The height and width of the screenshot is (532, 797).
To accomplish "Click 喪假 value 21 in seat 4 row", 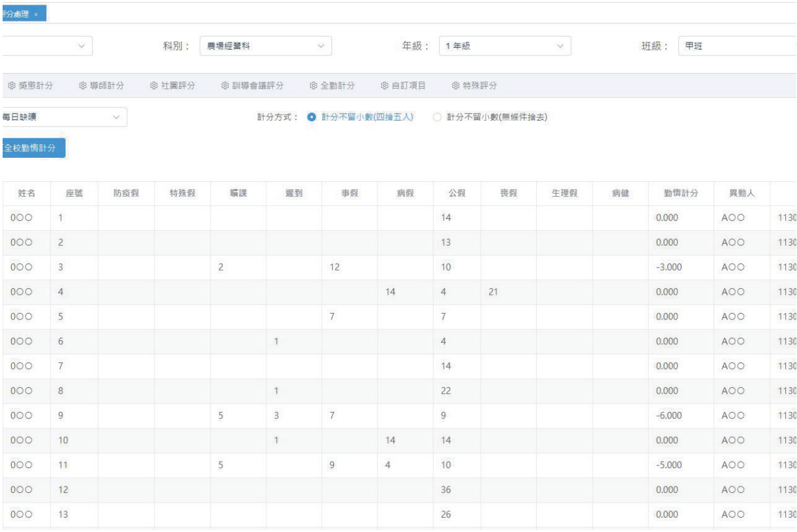I will click(493, 293).
